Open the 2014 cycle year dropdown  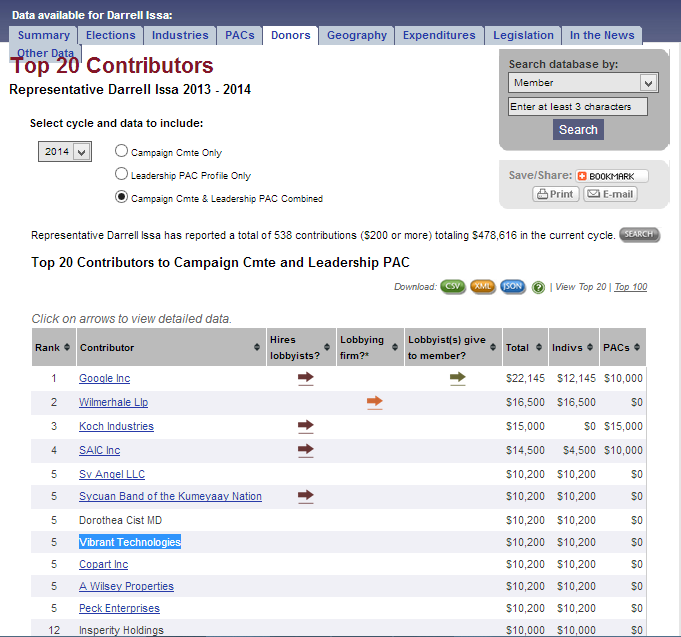coord(65,152)
